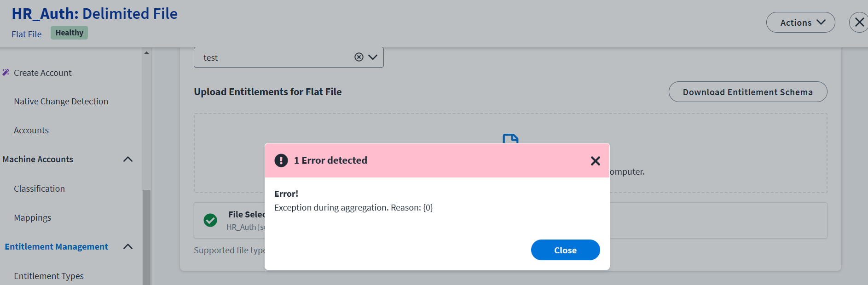The height and width of the screenshot is (285, 868).
Task: Open Entitlement Types page
Action: (49, 276)
